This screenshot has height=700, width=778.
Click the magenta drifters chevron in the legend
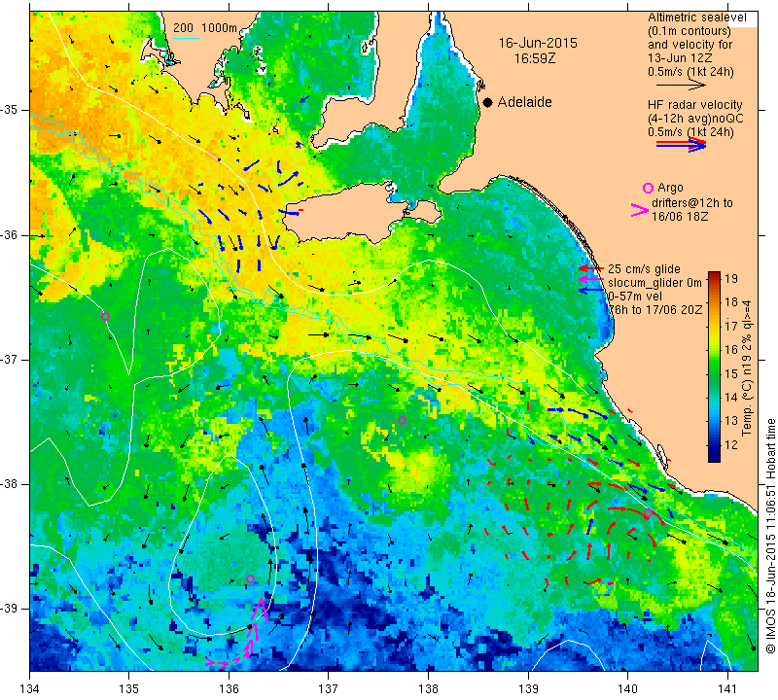640,210
